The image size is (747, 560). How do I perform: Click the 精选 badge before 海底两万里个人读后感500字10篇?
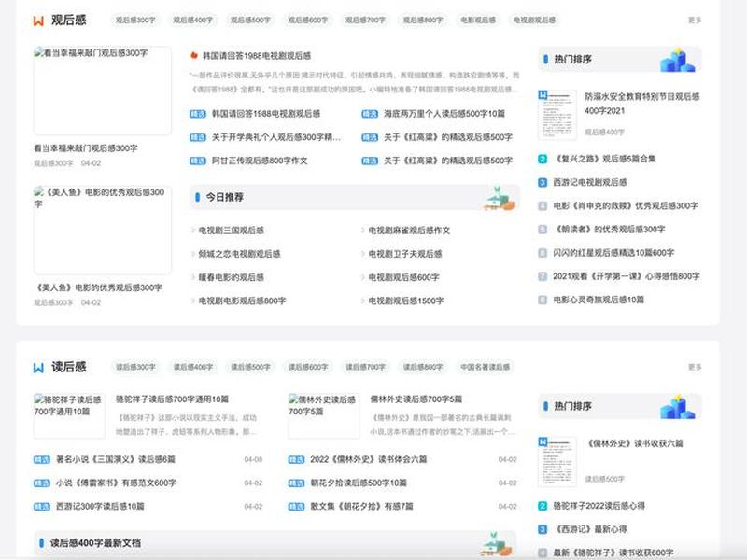coord(370,114)
